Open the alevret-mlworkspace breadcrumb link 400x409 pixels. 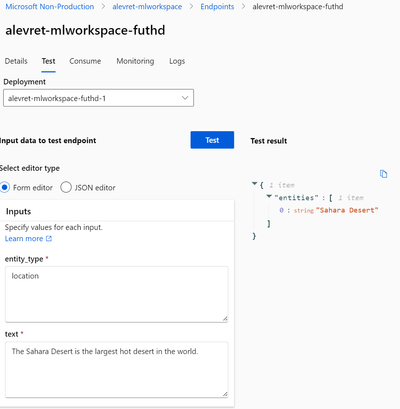(x=147, y=7)
